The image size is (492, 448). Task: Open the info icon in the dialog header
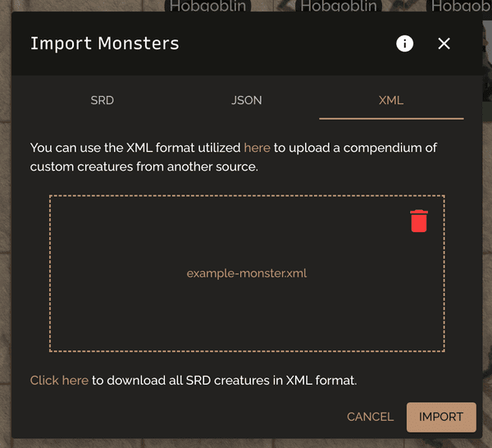coord(404,43)
